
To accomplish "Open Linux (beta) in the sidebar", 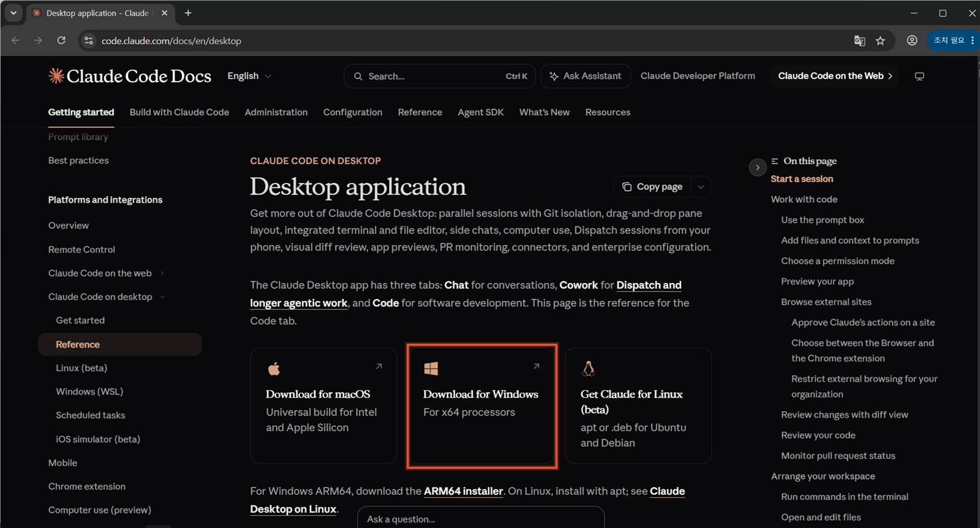I will coord(81,368).
